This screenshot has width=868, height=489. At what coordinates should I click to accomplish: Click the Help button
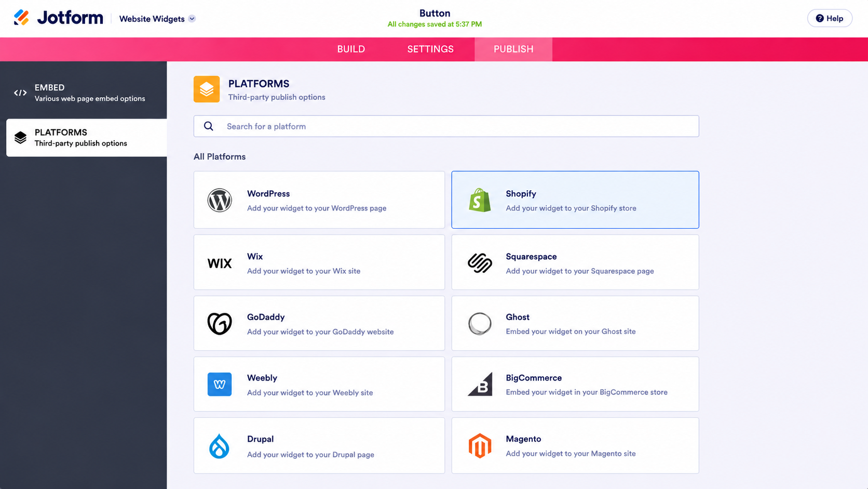click(x=830, y=18)
